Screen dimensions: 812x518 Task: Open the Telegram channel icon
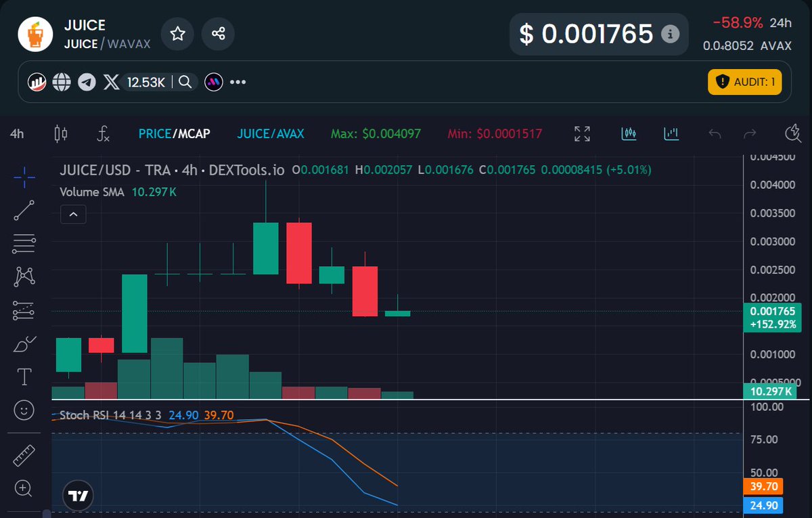point(87,83)
